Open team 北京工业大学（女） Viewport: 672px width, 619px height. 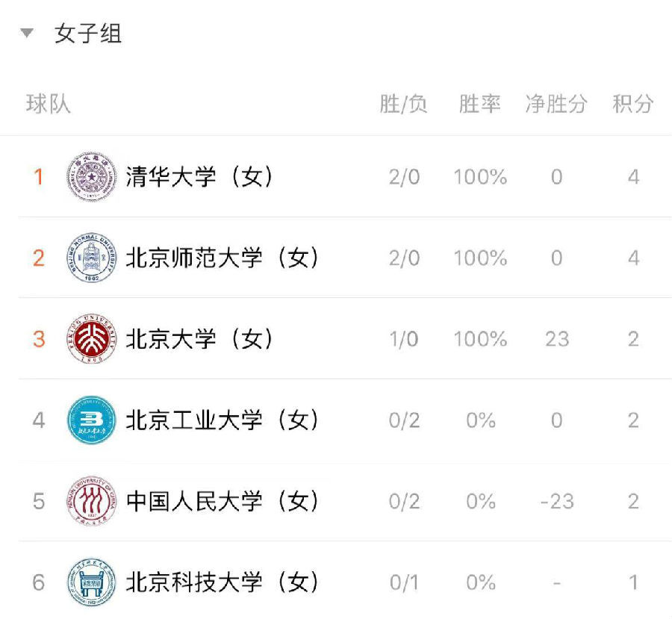[222, 420]
